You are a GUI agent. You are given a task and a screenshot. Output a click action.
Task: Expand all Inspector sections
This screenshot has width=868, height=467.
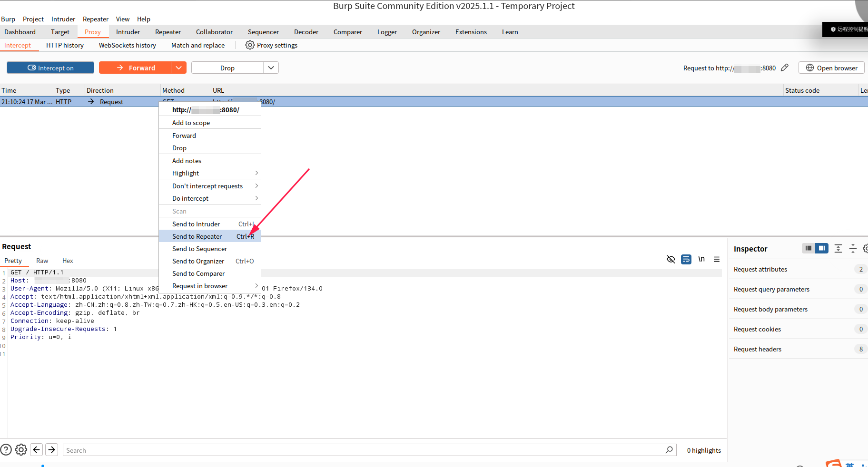tap(838, 248)
